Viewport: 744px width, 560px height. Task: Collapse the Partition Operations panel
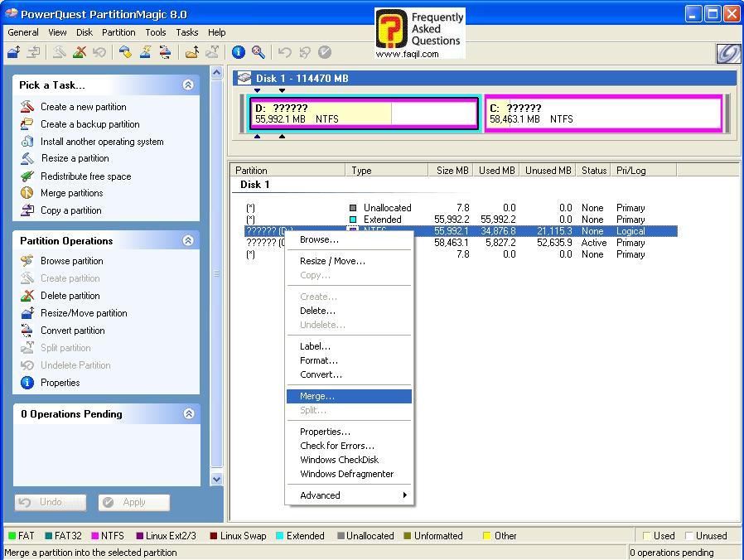[x=188, y=240]
